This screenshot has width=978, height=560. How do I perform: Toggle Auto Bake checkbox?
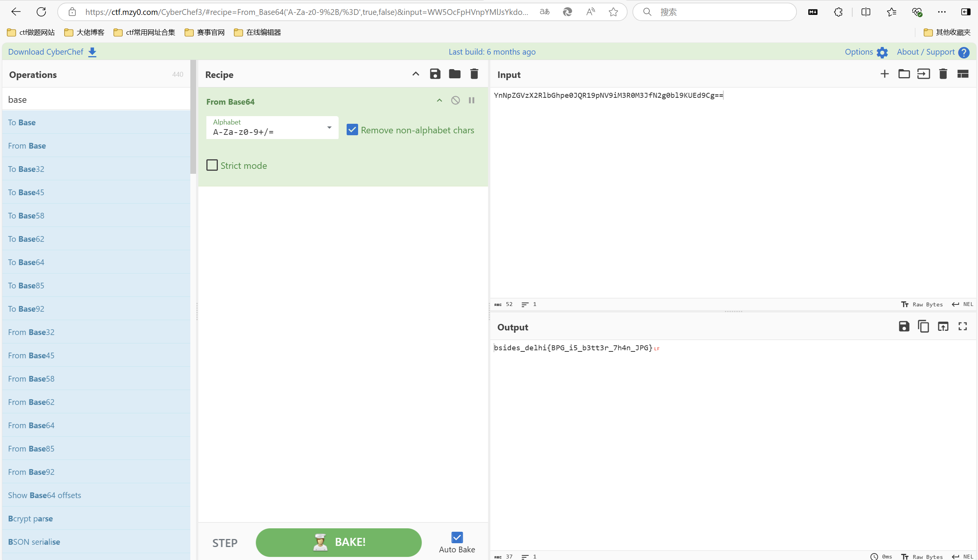point(457,537)
